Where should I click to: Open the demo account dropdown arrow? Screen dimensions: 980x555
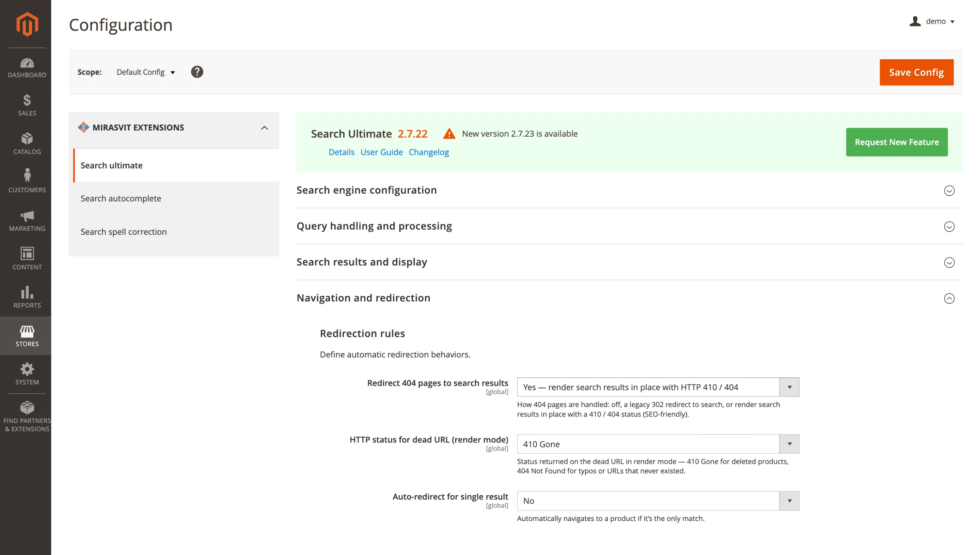[x=952, y=22]
